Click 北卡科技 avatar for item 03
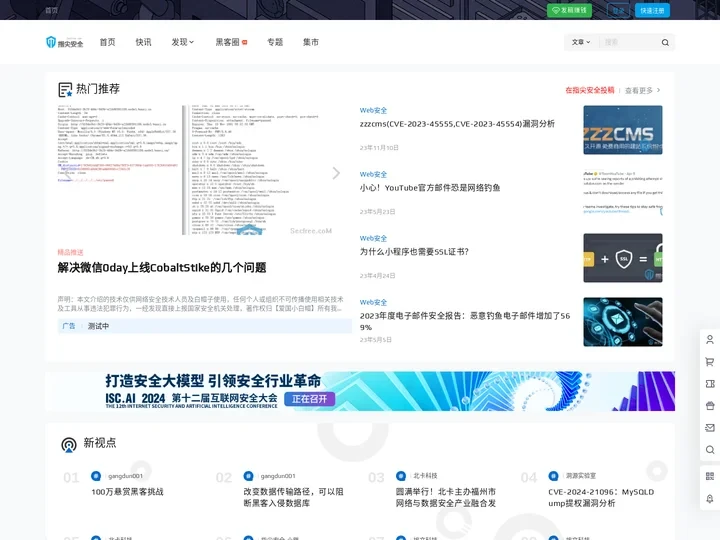This screenshot has width=720, height=540. [x=401, y=476]
